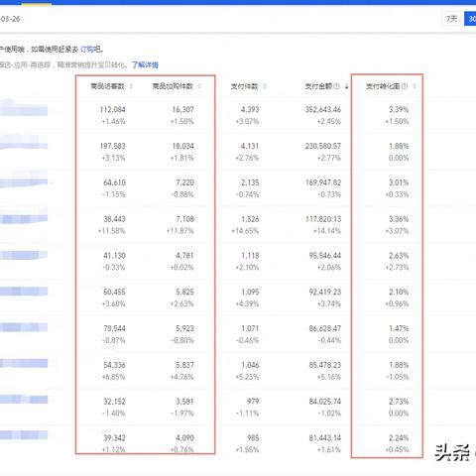Select add-to-cart value 4,781
This screenshot has width=476, height=476.
(x=185, y=255)
